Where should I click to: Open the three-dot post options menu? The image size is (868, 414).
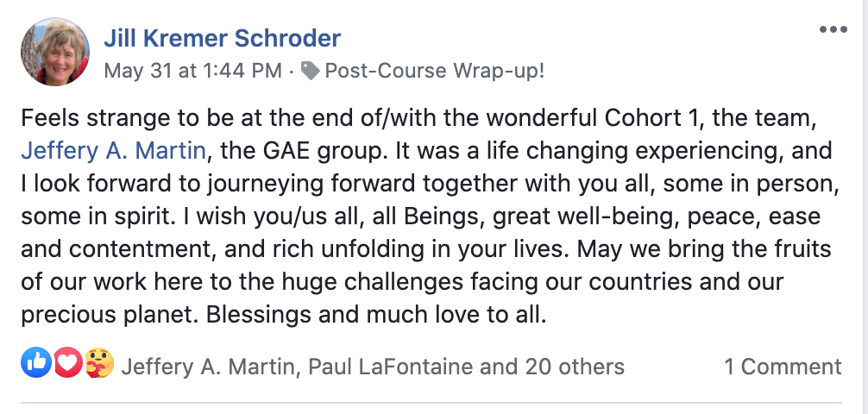click(833, 30)
